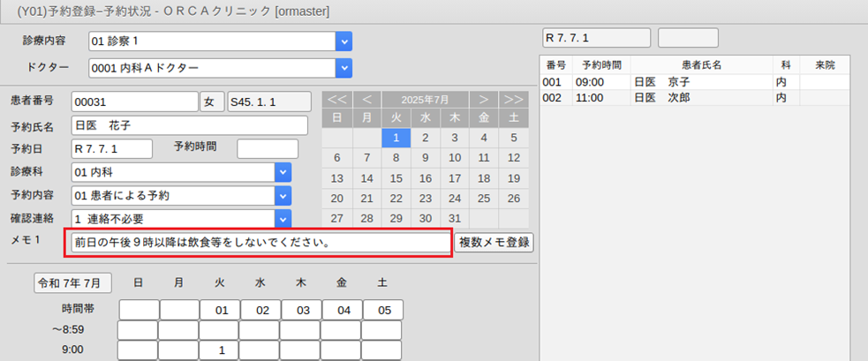Select highlighted day 1 in calendar
Viewport: 868px width, 361px height.
[x=396, y=137]
